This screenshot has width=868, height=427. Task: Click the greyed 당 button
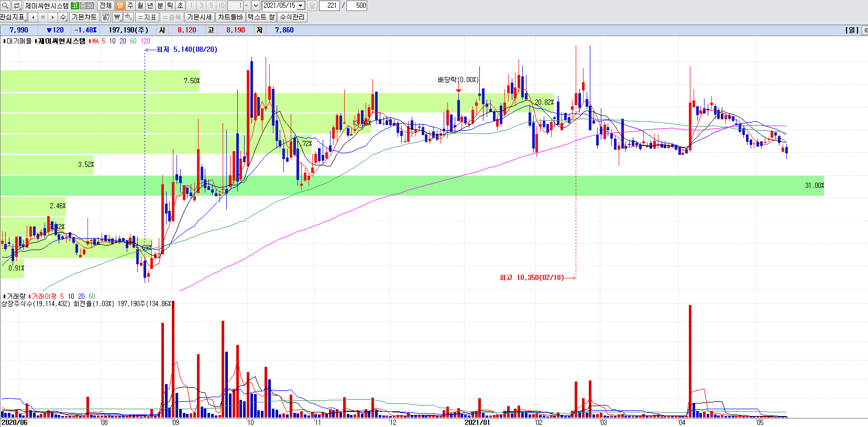pyautogui.click(x=312, y=5)
